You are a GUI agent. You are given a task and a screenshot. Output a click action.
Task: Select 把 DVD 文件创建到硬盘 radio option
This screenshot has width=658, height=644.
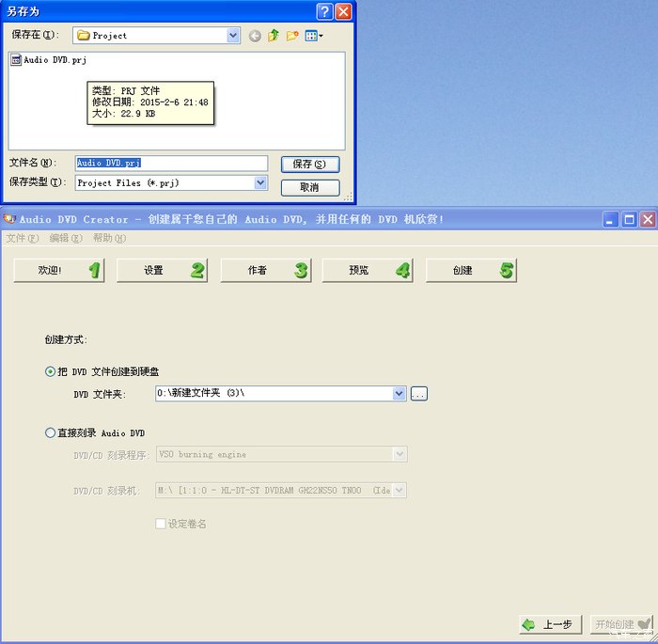(x=51, y=371)
